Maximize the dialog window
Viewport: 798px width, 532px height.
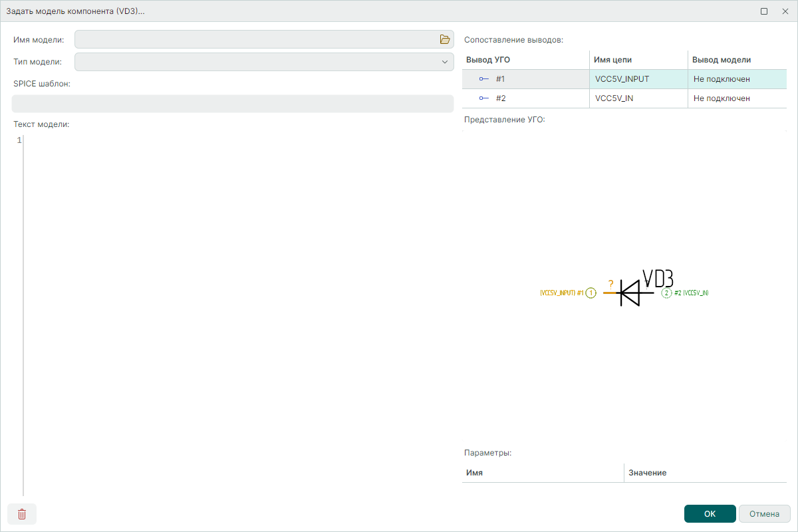point(764,11)
